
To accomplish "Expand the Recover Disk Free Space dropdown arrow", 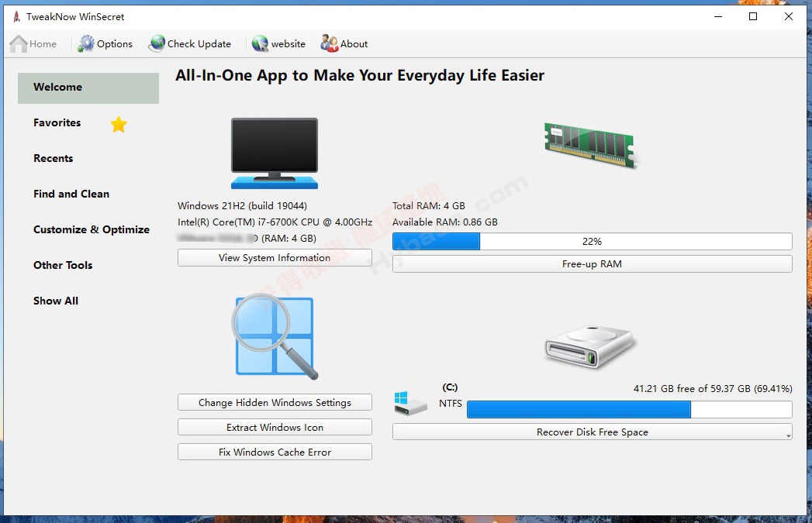I will coord(788,435).
